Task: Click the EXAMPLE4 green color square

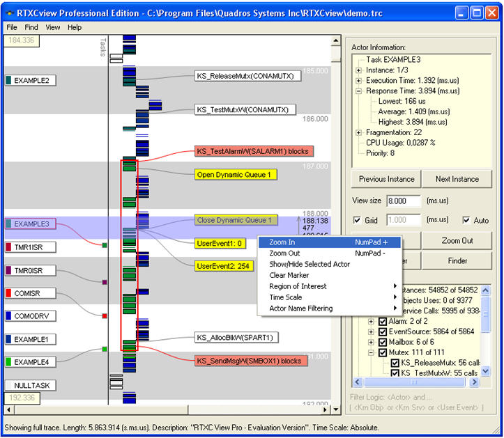Action: pyautogui.click(x=8, y=362)
